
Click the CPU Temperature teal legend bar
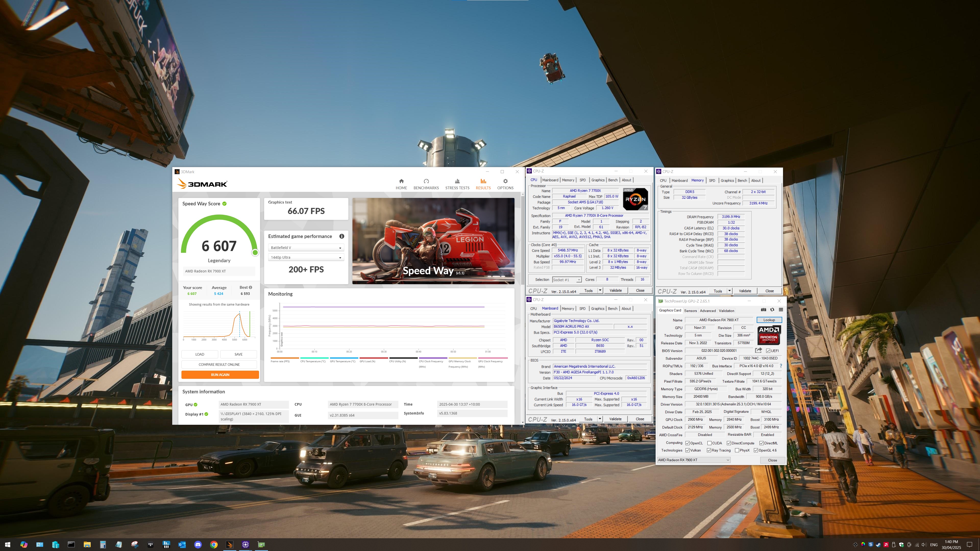click(314, 358)
